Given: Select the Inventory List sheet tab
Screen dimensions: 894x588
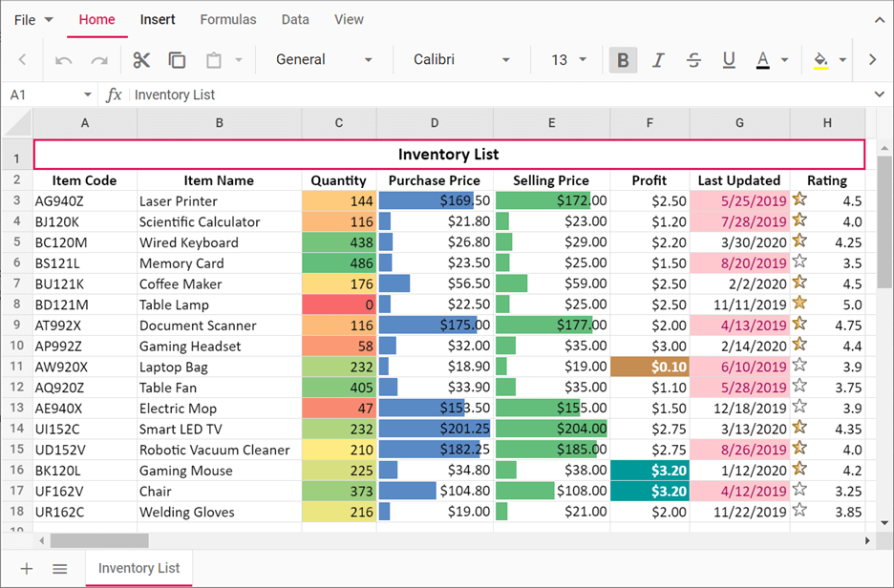Looking at the screenshot, I should tap(138, 568).
